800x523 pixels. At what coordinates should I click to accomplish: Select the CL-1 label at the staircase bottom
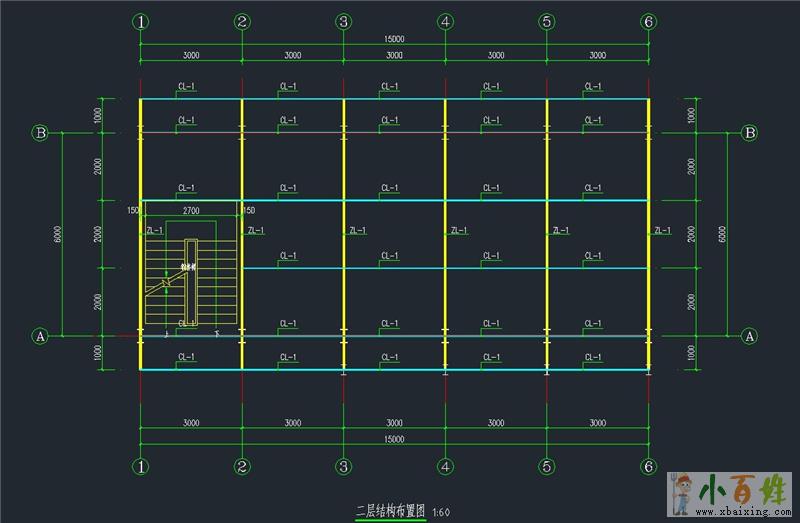[x=186, y=323]
